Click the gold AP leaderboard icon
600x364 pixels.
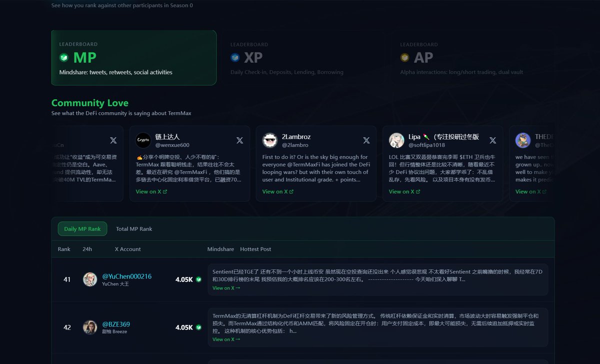point(404,57)
